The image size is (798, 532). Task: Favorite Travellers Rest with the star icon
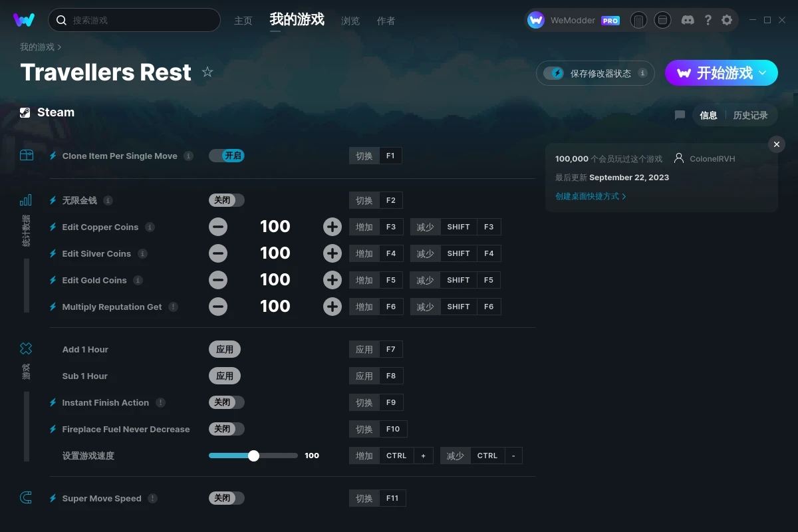[207, 72]
